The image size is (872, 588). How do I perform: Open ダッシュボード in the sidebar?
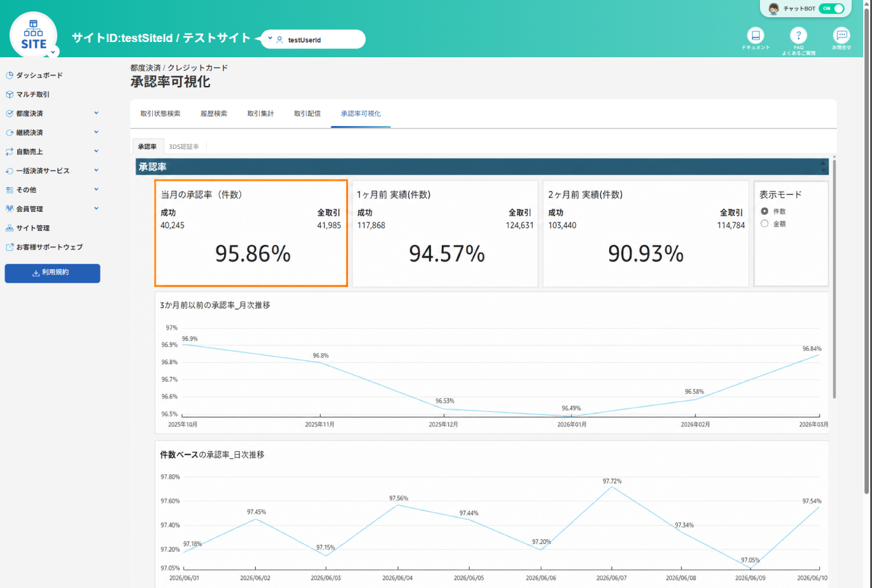39,75
